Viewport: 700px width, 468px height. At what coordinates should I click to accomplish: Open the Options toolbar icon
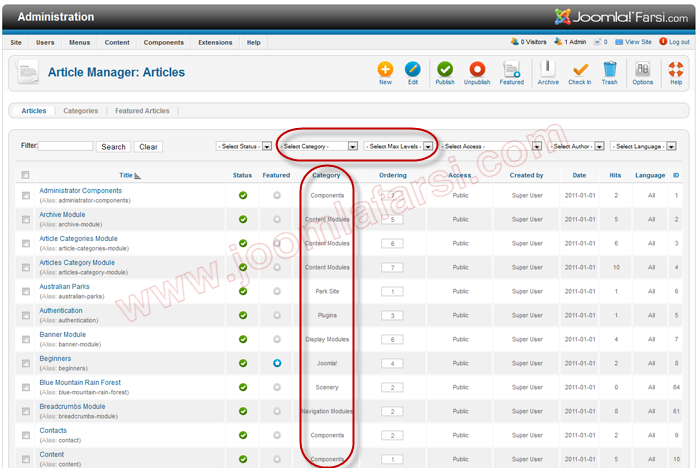click(x=642, y=70)
